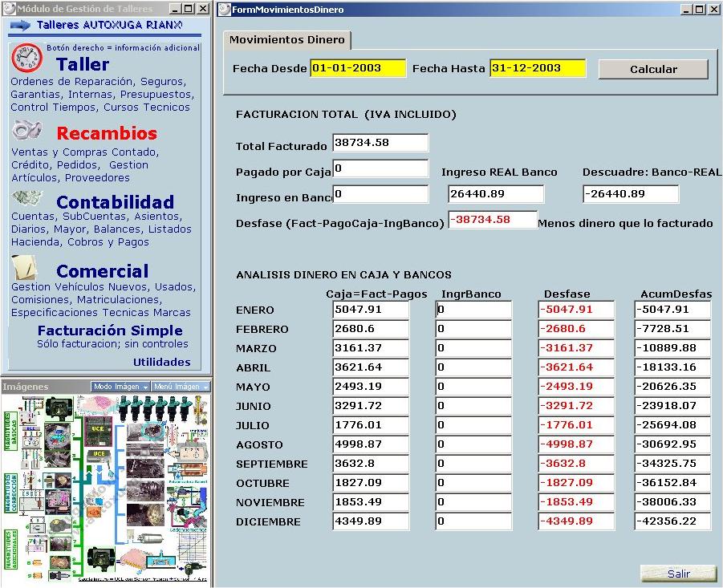Click the SEPTIEMBRE IngrBanco field

click(473, 464)
